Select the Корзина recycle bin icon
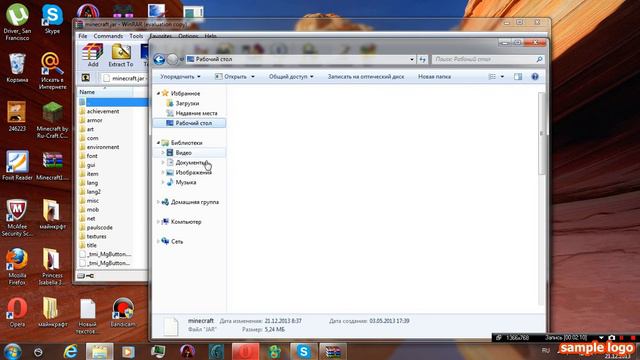Viewport: 640px width, 360px height. (17, 68)
